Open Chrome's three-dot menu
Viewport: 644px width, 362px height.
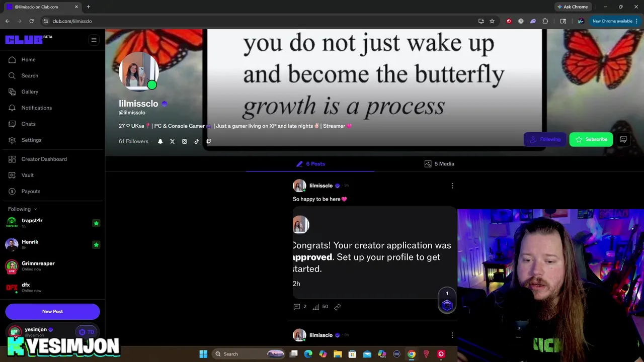[x=636, y=21]
